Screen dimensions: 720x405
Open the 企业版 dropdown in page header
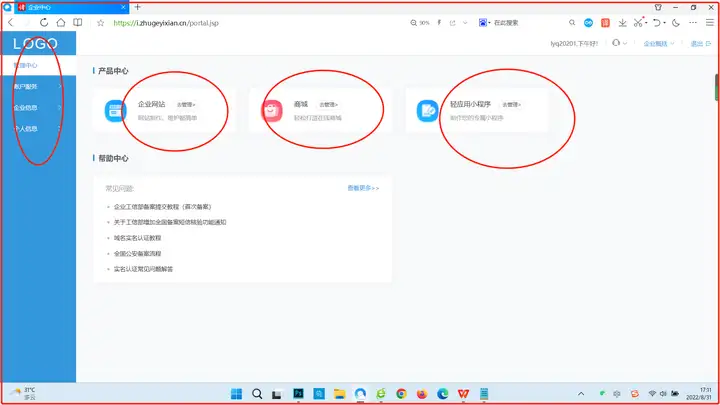click(658, 44)
